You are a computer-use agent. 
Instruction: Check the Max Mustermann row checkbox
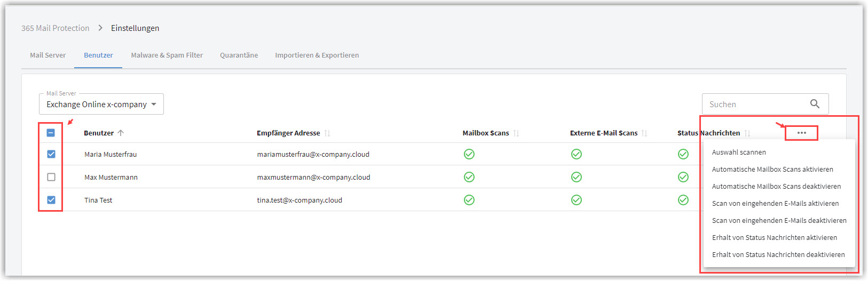(x=51, y=177)
